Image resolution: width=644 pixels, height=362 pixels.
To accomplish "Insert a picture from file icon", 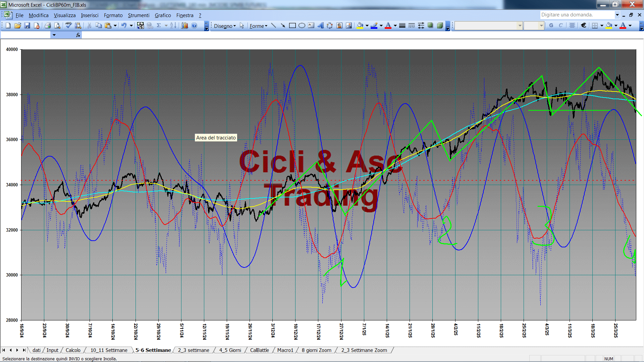I will pos(349,25).
